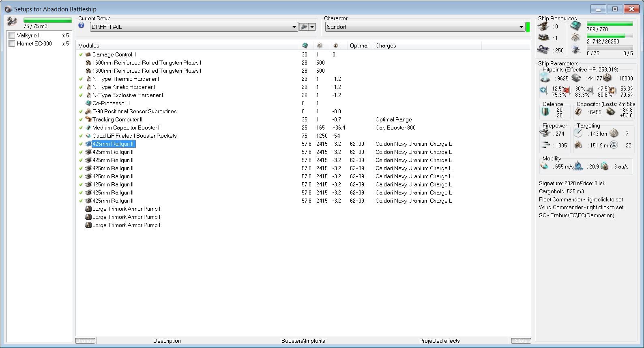Click the capacitor recharge icon beside -84.8
The image size is (644, 348).
610,112
